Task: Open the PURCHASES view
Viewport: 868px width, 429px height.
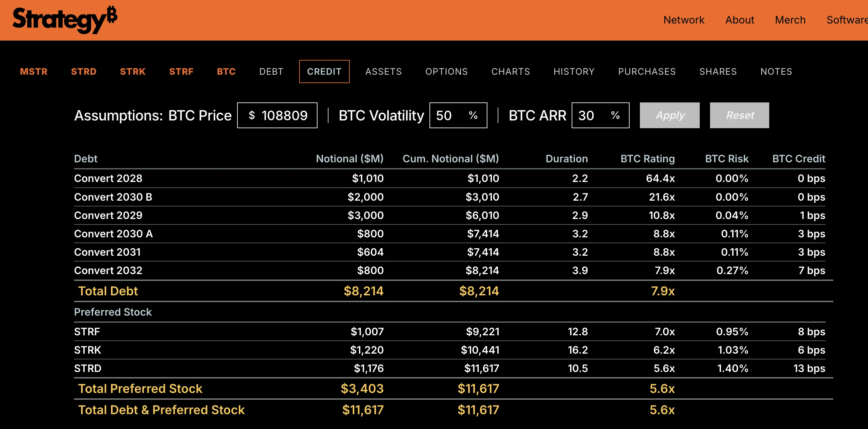Action: [647, 71]
